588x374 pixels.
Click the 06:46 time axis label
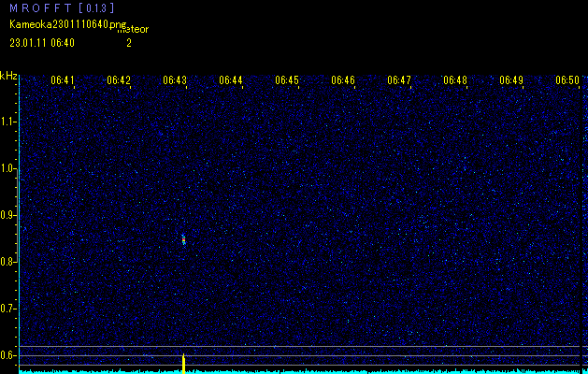pyautogui.click(x=343, y=80)
